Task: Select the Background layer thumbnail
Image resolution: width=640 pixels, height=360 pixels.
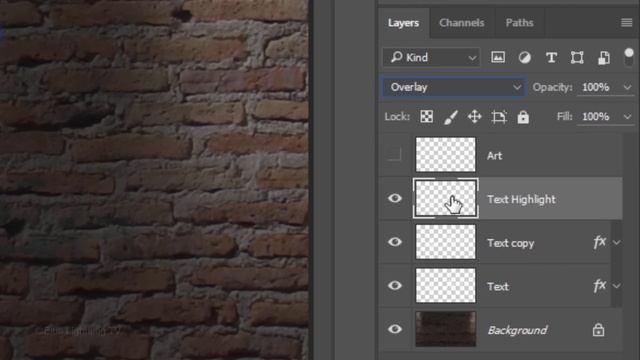Action: tap(445, 329)
